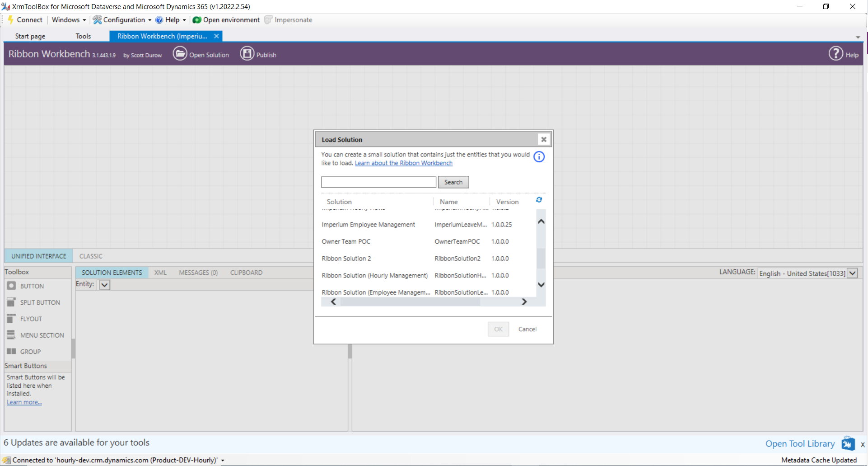Refresh the solution list

[x=539, y=200]
